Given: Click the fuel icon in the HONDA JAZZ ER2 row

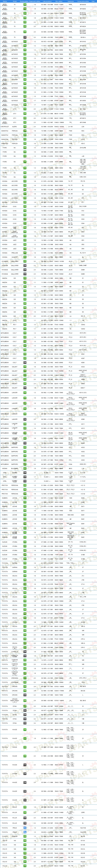Looking at the screenshot, I should coord(25,244).
